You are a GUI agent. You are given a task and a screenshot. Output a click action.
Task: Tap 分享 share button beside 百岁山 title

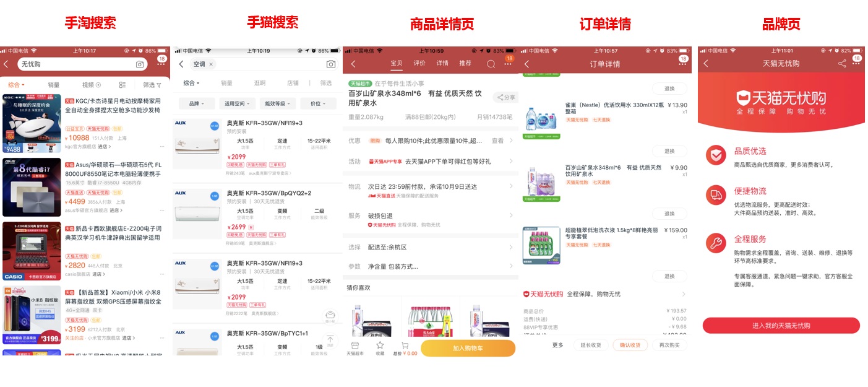[x=505, y=97]
